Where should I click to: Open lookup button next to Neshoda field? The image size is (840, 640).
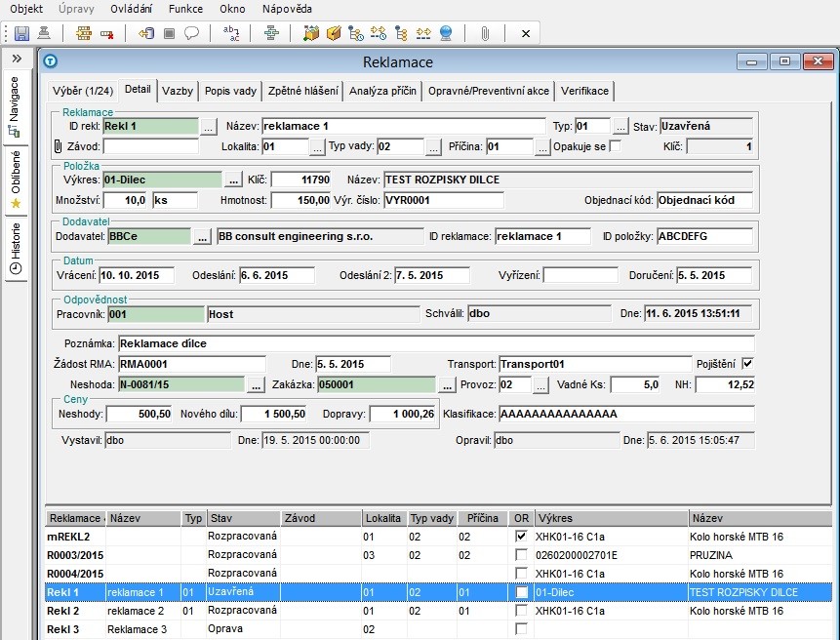pos(256,385)
